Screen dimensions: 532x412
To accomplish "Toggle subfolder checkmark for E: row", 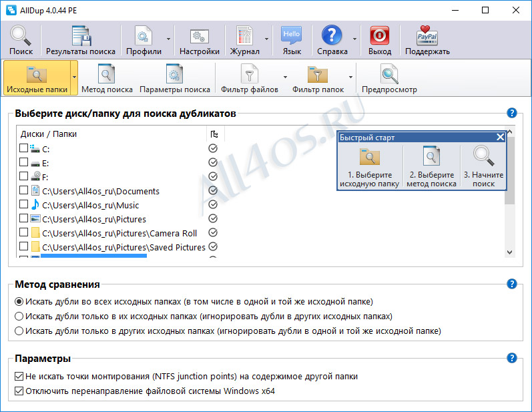I will click(213, 162).
